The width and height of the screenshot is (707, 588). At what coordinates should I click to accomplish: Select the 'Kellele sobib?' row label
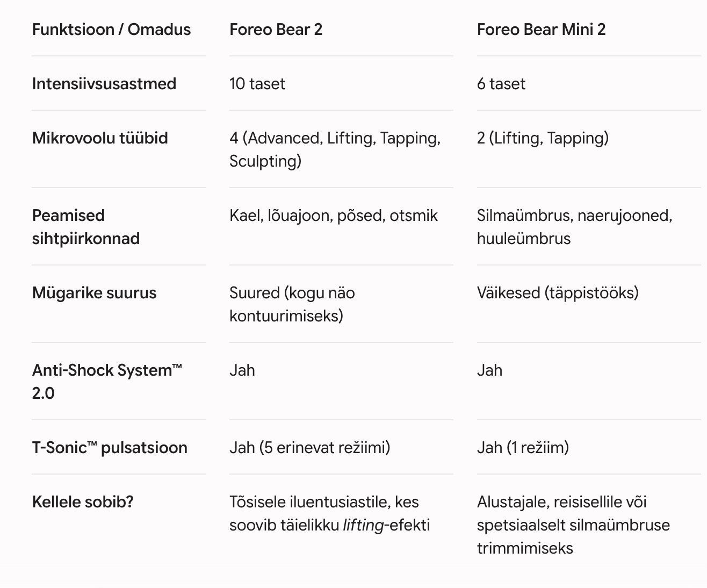[83, 502]
